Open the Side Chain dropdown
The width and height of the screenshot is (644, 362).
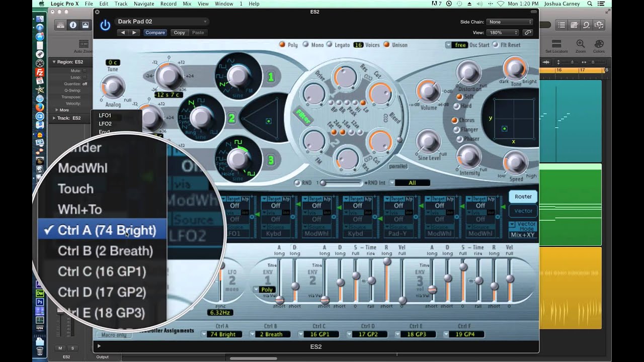click(510, 22)
